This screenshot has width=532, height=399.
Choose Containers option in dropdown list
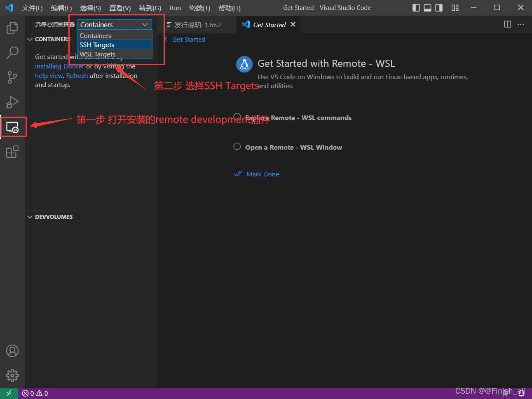(x=115, y=35)
